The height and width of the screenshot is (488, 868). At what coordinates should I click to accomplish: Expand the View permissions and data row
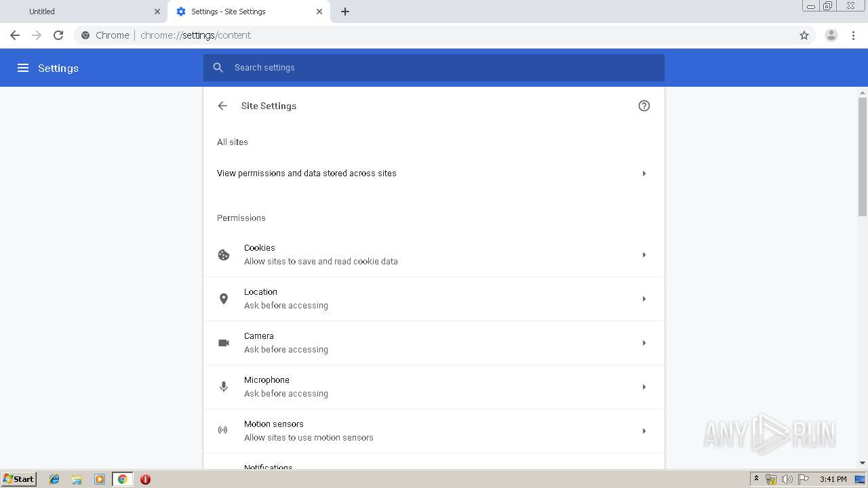coord(644,174)
